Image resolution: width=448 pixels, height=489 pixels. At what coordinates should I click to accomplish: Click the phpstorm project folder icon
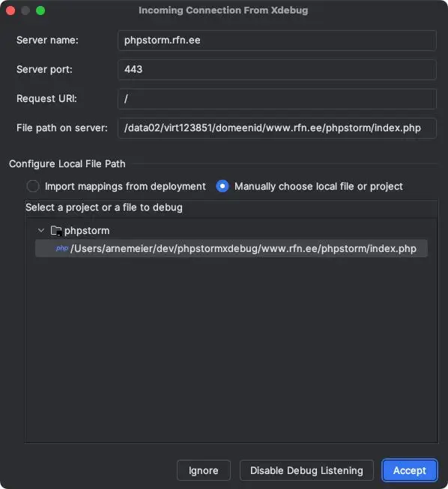(x=56, y=231)
